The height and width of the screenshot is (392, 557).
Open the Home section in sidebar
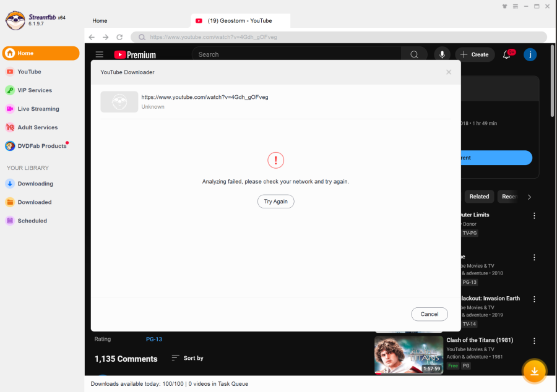click(41, 53)
